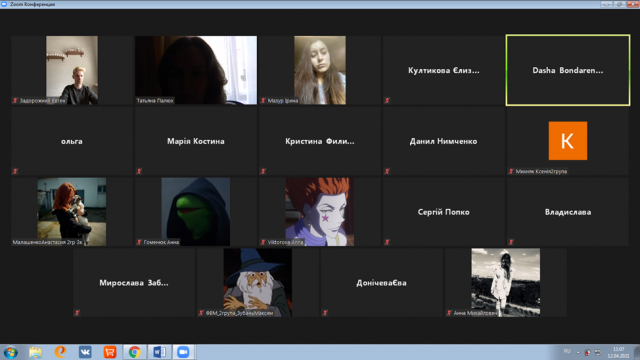The image size is (640, 360).
Task: Click muted mic icon on Сергій Попко tile
Action: click(387, 242)
